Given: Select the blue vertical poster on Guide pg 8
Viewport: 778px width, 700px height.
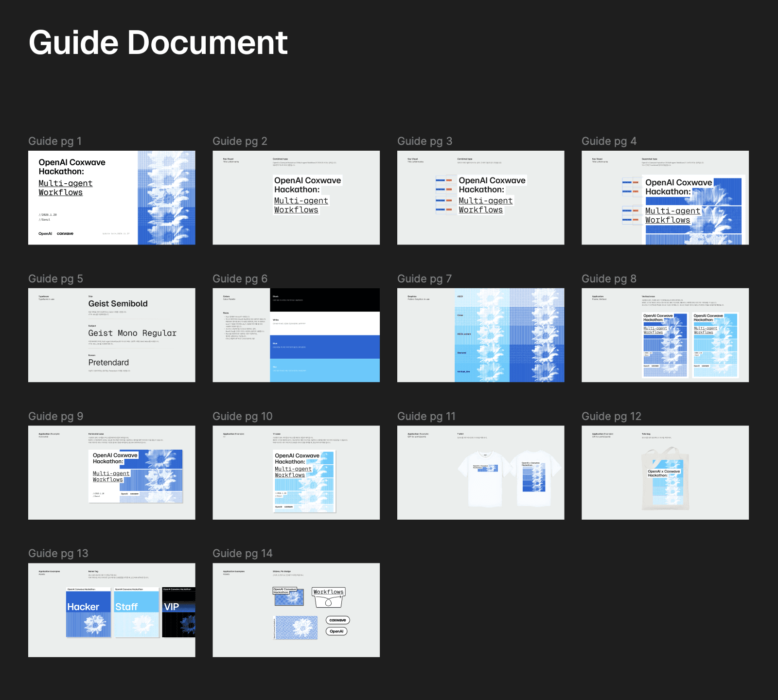Looking at the screenshot, I should pyautogui.click(x=665, y=345).
